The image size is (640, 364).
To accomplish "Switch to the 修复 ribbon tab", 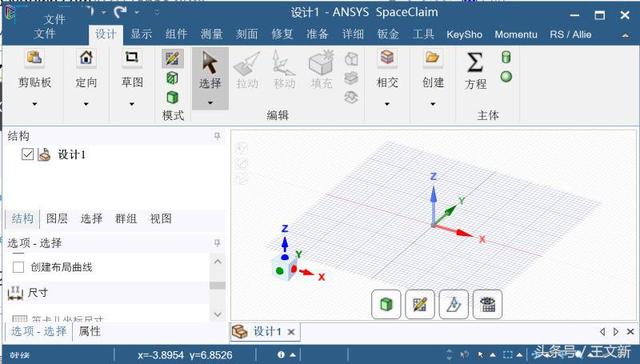I will [x=282, y=34].
